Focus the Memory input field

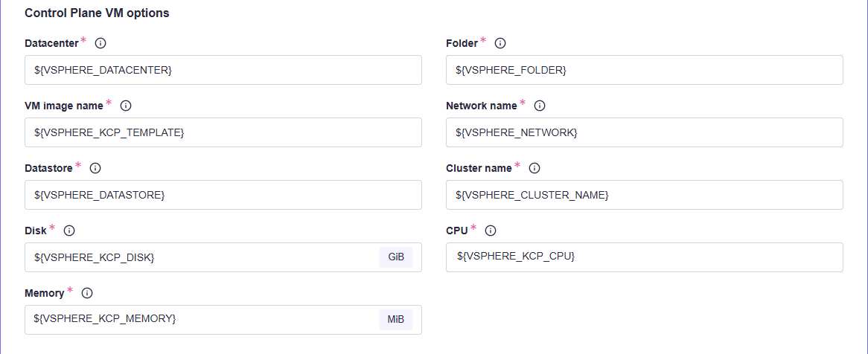point(201,320)
